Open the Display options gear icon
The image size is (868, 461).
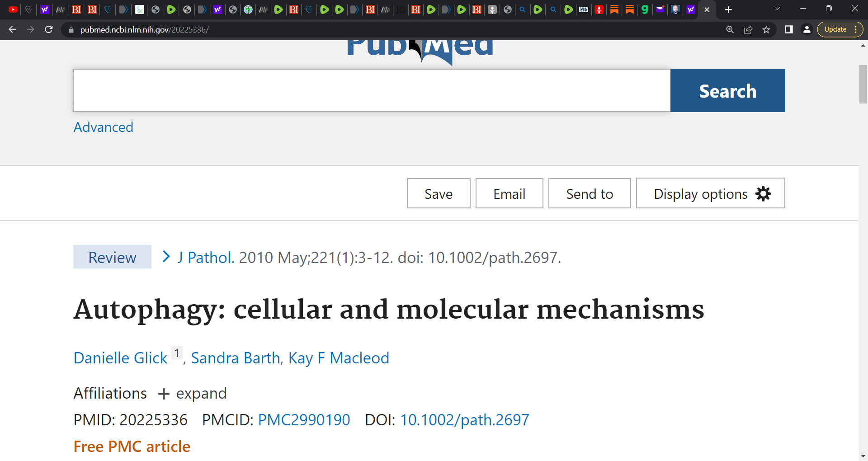point(763,193)
